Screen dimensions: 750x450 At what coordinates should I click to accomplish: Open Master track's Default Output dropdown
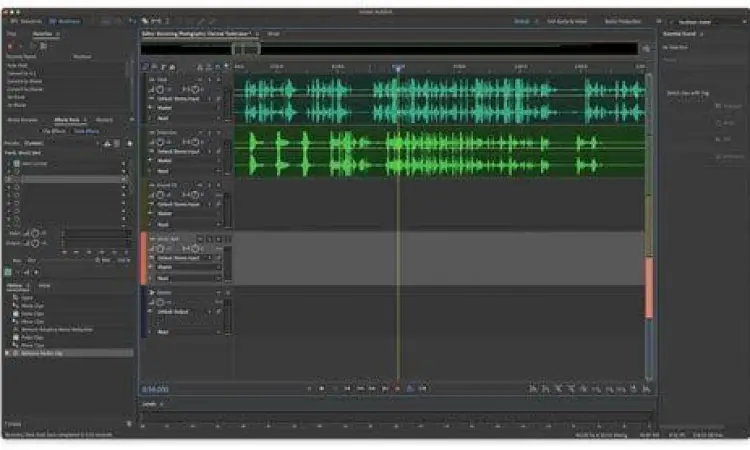pyautogui.click(x=185, y=312)
